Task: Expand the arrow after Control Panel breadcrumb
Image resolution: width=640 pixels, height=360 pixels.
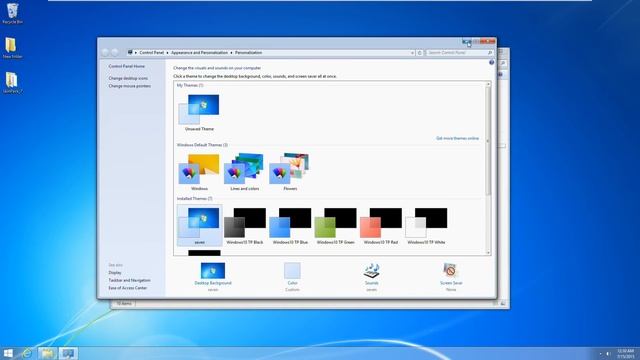Action: point(167,53)
